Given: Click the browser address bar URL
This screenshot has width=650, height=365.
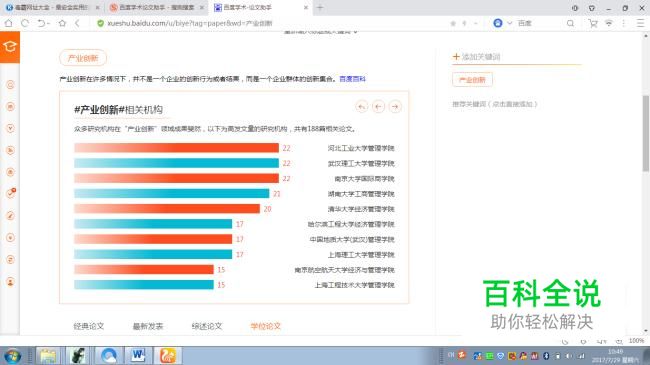Looking at the screenshot, I should [x=189, y=23].
